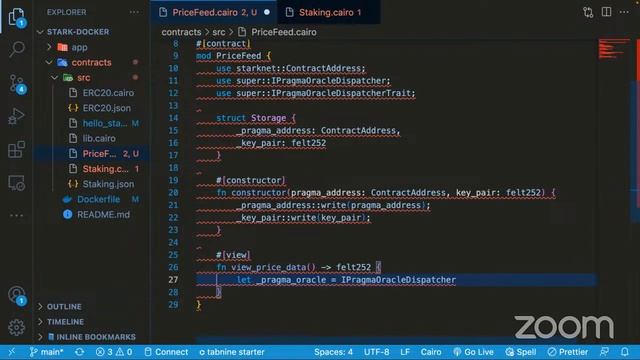Show additional views ellipsis in activity bar
This screenshot has height=360, width=640.
[16, 215]
